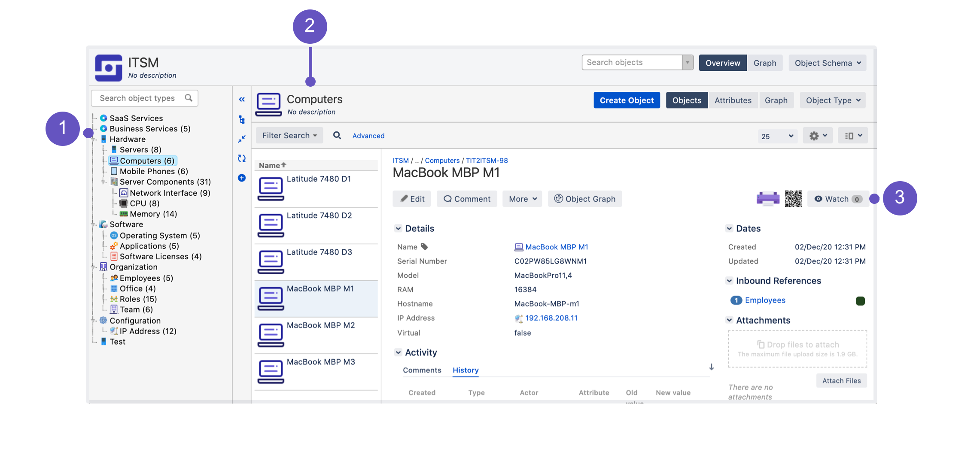Switch to the schema Graph tab
Viewport: 980px width, 461px height.
[765, 63]
